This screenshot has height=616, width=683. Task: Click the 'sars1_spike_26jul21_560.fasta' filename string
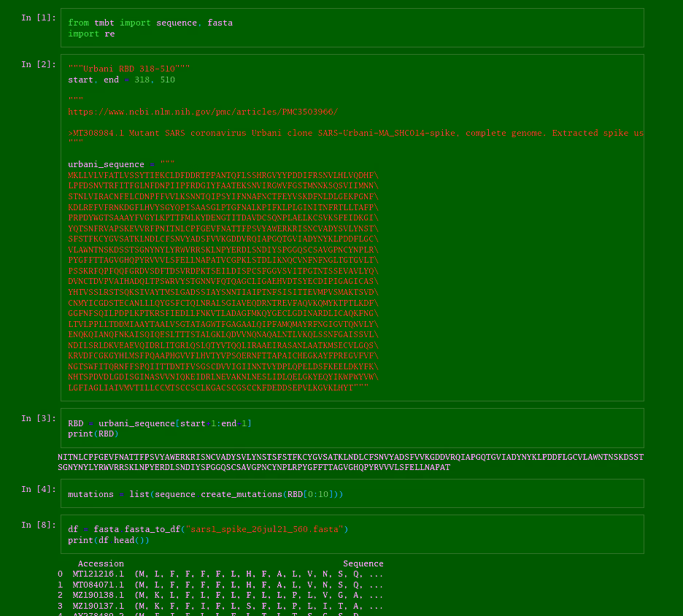pos(263,529)
